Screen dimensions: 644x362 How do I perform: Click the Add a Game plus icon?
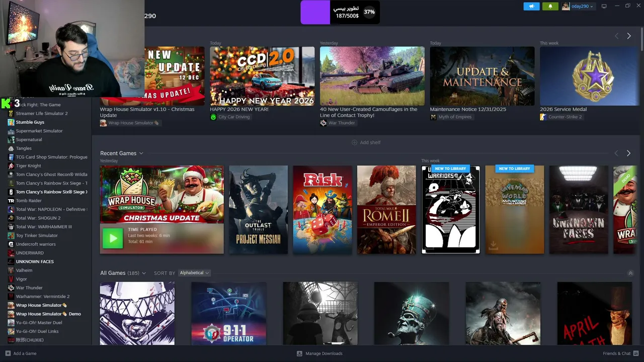8,353
